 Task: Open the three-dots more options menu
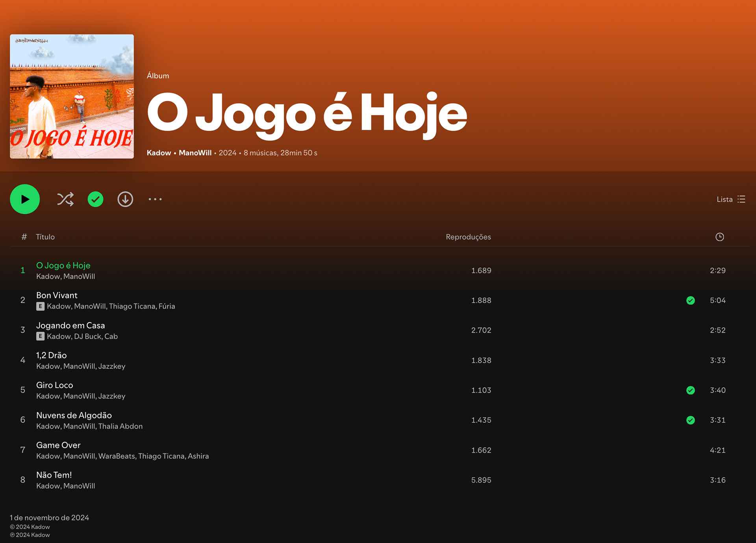(x=155, y=199)
